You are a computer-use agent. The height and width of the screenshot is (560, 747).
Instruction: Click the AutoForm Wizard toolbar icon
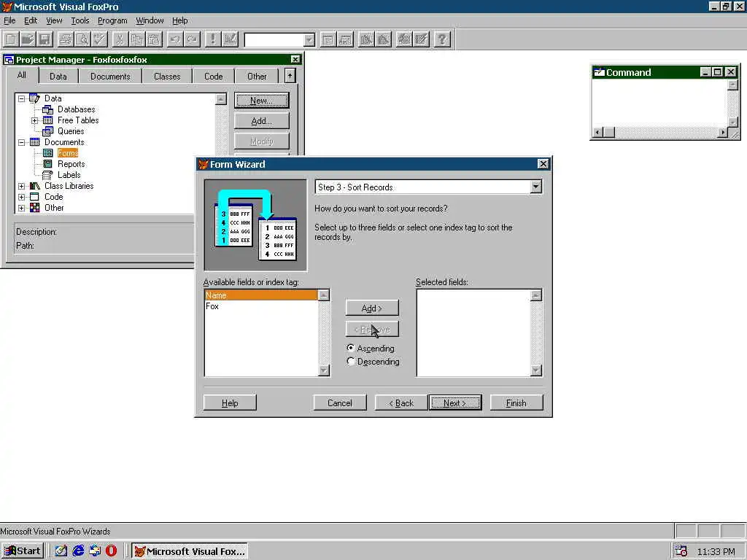point(404,39)
